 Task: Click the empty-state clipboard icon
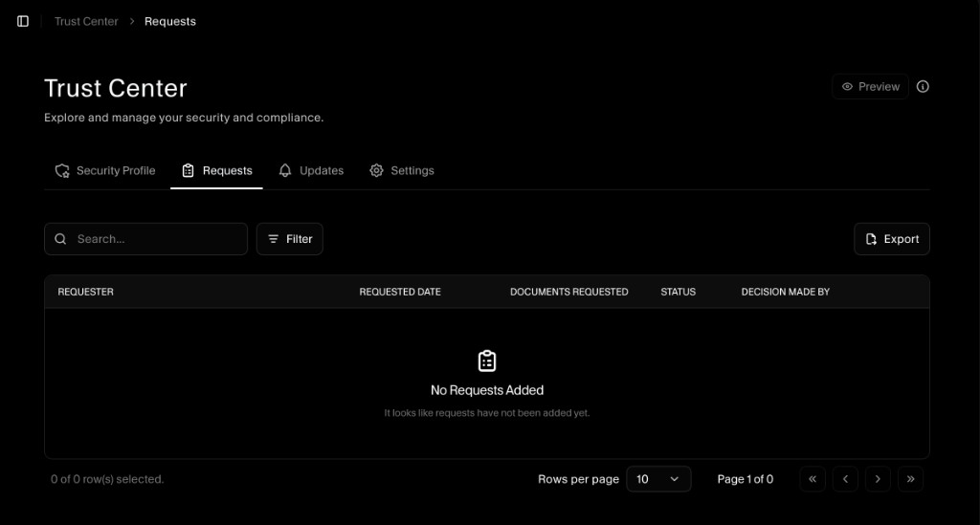487,361
